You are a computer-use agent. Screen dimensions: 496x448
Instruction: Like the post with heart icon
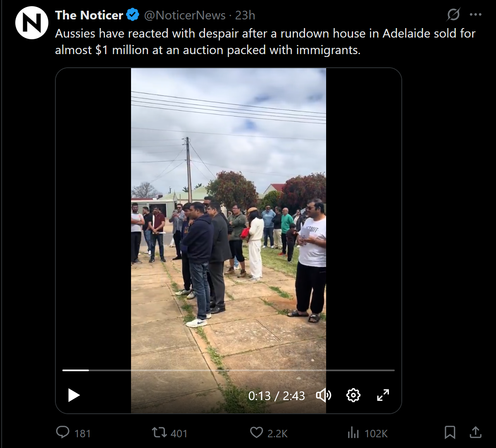click(x=257, y=433)
